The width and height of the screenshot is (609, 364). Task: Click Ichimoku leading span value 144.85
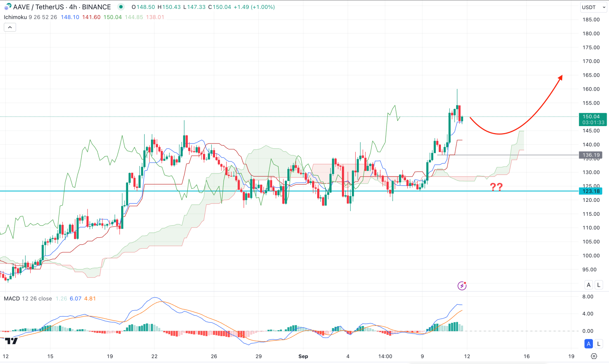[x=134, y=17]
